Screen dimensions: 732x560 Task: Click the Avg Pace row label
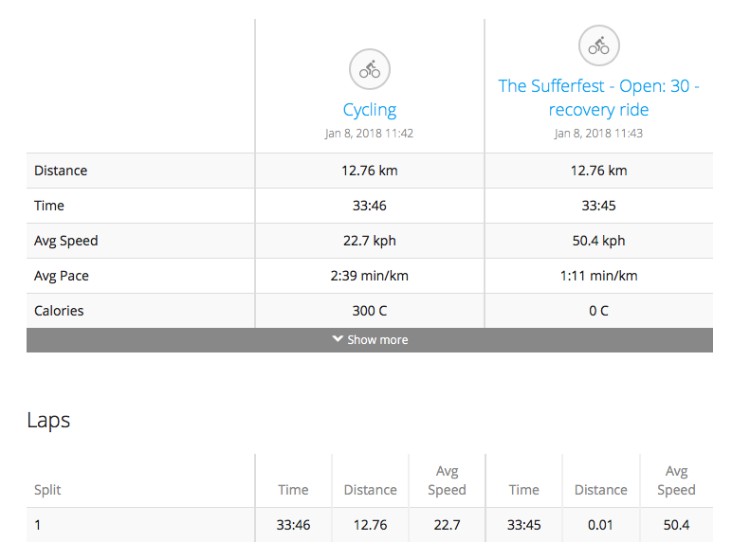point(62,276)
